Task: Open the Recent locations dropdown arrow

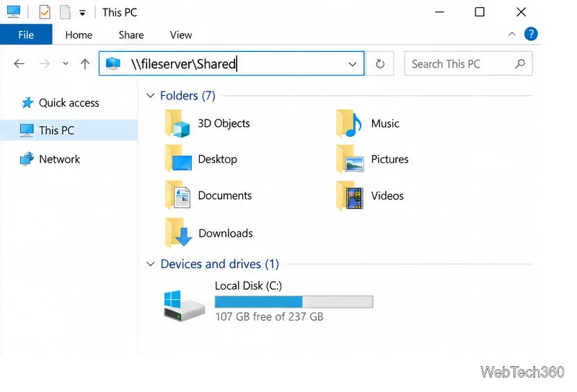Action: point(66,63)
